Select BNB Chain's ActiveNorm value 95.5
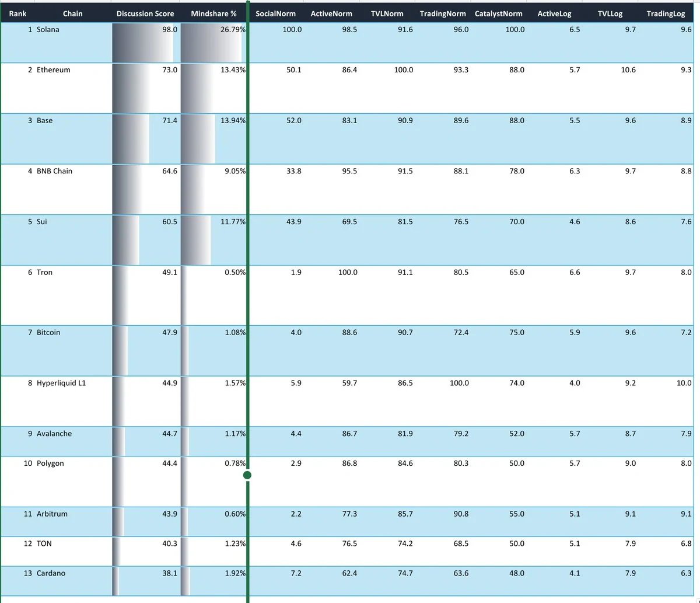This screenshot has width=700, height=603. click(x=349, y=171)
